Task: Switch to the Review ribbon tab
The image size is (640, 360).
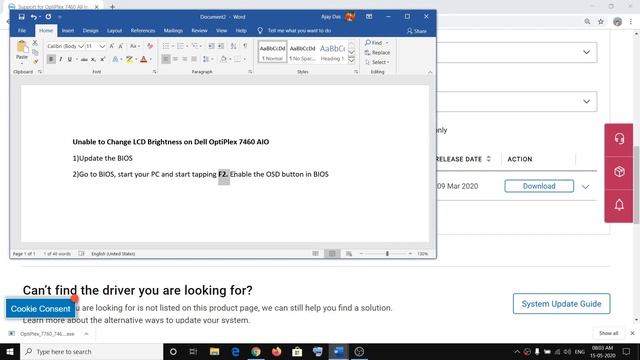Action: [x=199, y=31]
